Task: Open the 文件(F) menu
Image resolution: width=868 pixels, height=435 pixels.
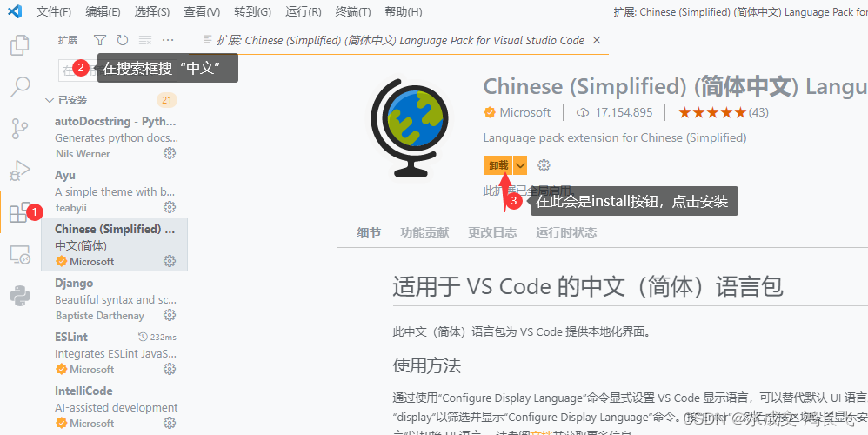Action: [54, 11]
